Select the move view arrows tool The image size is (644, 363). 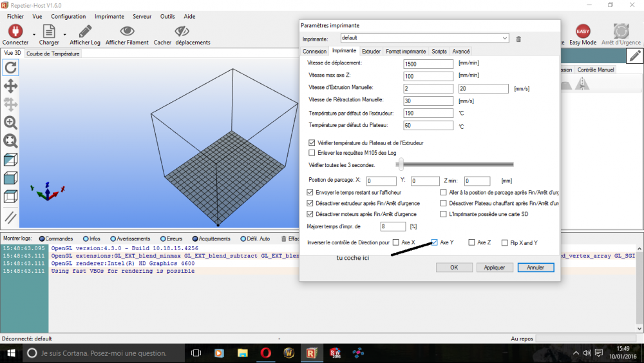click(11, 86)
